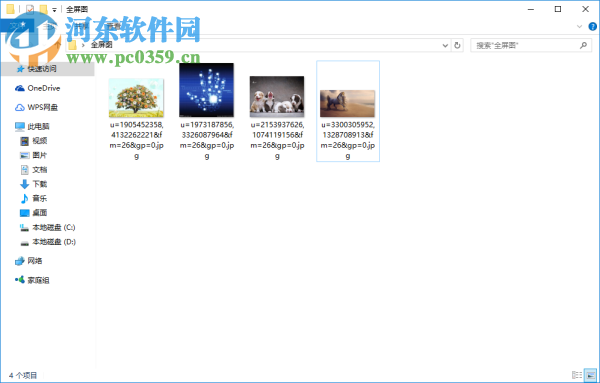Click Properties icon in quick access toolbar

[30, 9]
